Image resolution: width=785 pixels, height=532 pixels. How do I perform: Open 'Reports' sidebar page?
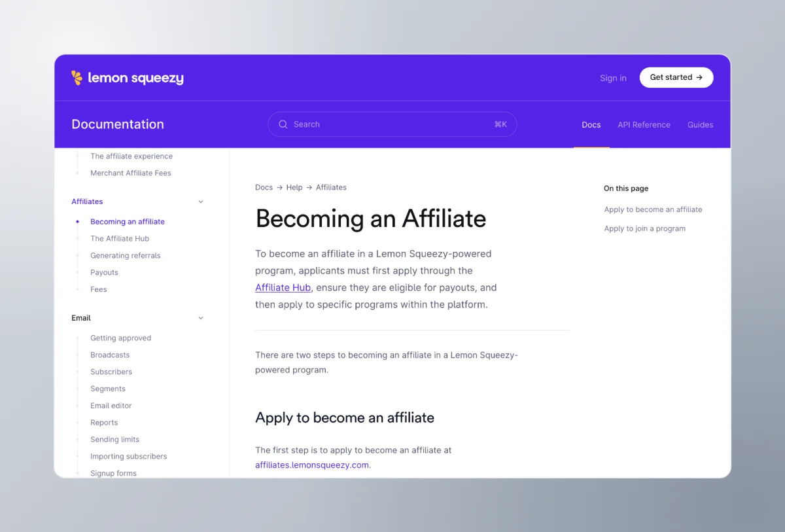point(104,423)
